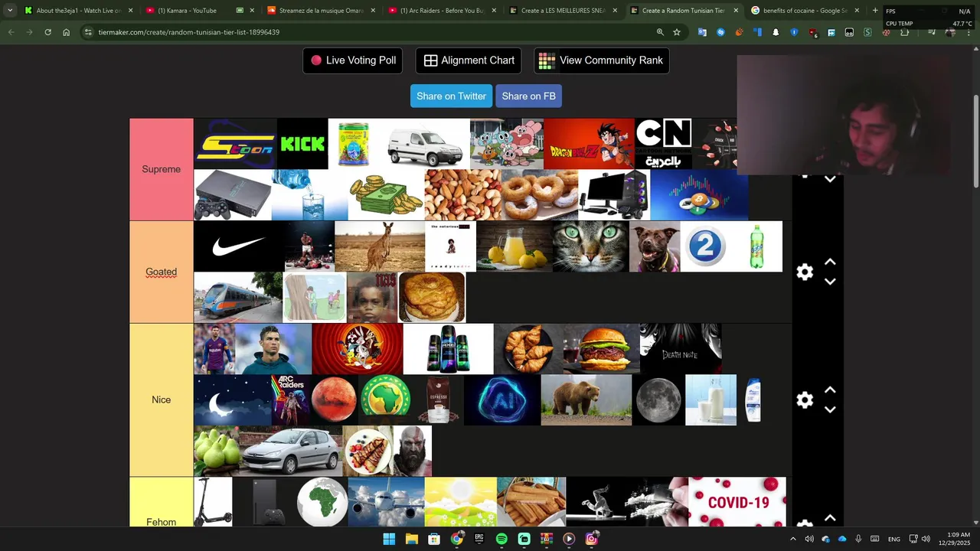Move Nice tier up with chevron
This screenshot has height=551, width=980.
(x=830, y=390)
